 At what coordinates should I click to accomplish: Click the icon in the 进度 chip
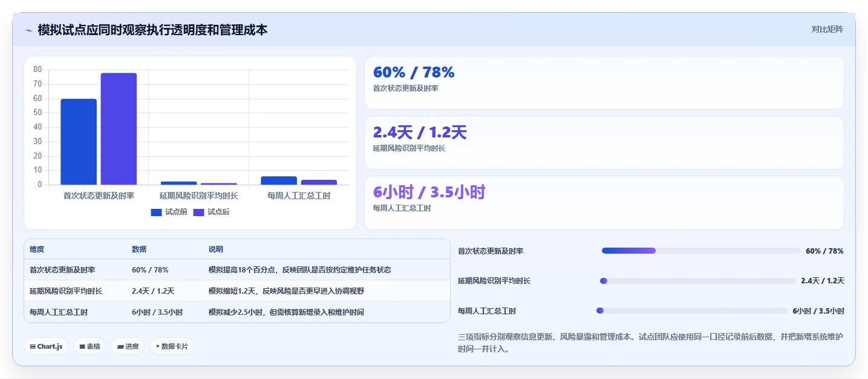[120, 347]
